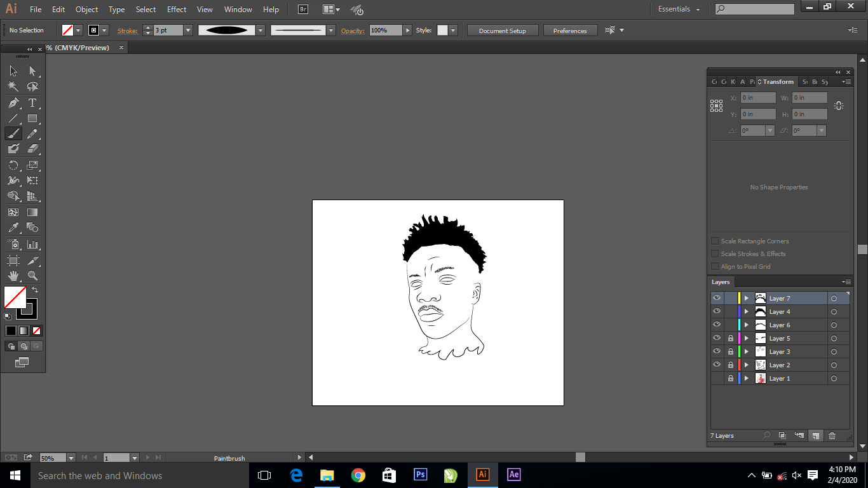This screenshot has height=488, width=868.
Task: Unlock Layer 5 via lock icon
Action: [x=730, y=339]
